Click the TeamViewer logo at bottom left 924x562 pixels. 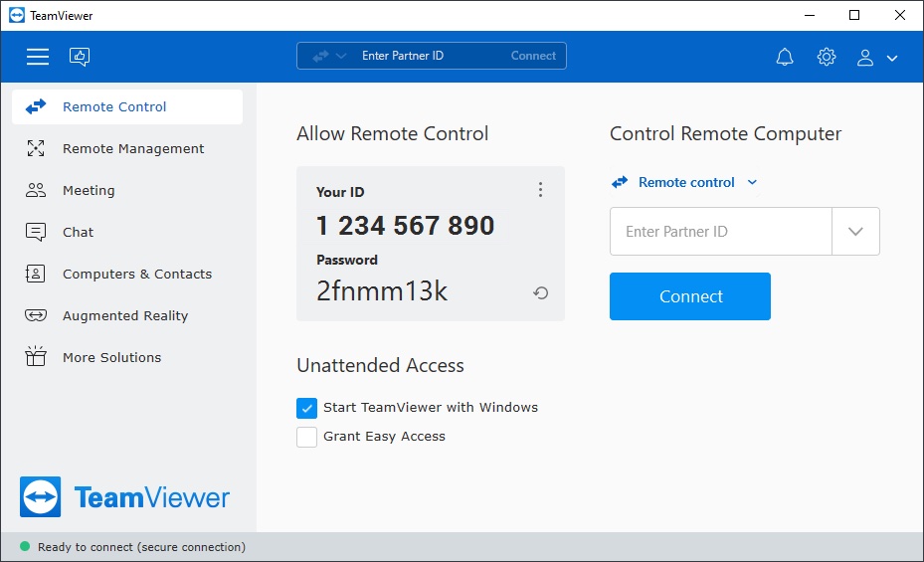click(124, 497)
